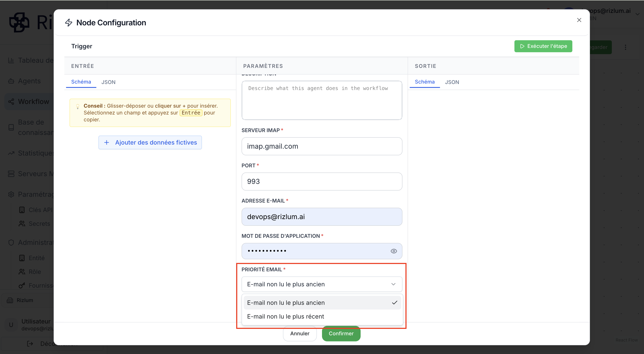Focus the description text area
Screen dimensions: 644x354
coord(322,100)
